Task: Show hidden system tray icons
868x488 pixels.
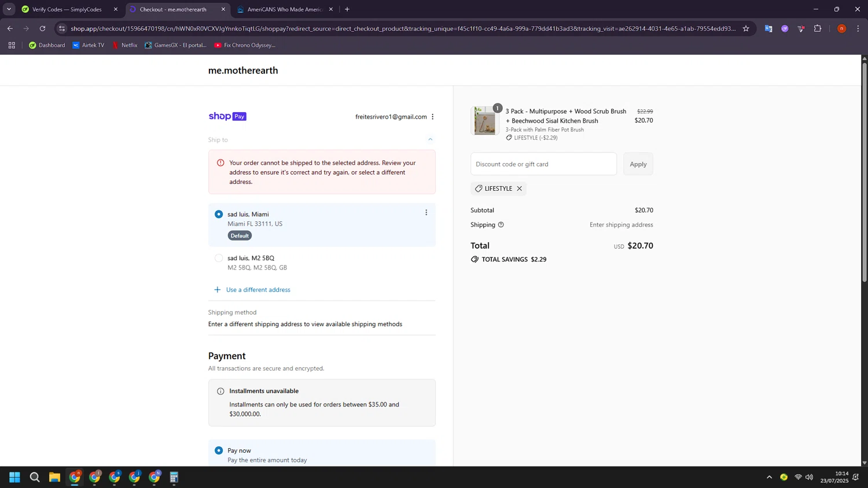Action: point(769,477)
